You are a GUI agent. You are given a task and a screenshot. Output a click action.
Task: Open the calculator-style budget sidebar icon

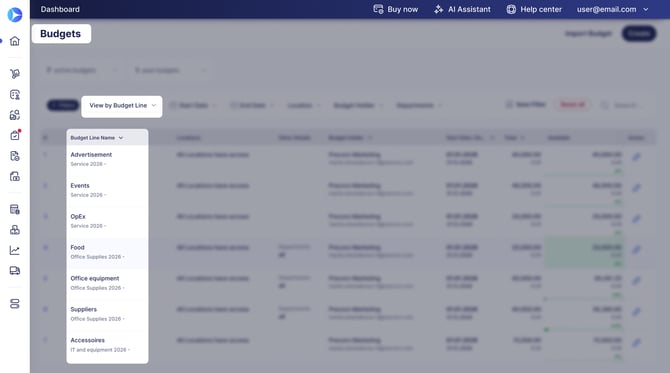tap(15, 209)
